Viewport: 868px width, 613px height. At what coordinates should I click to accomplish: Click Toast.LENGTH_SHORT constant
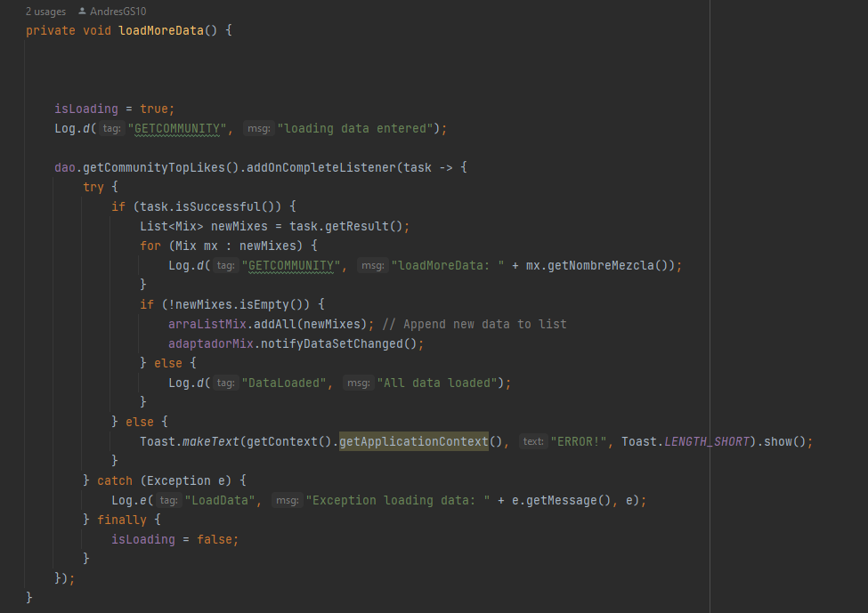click(685, 441)
